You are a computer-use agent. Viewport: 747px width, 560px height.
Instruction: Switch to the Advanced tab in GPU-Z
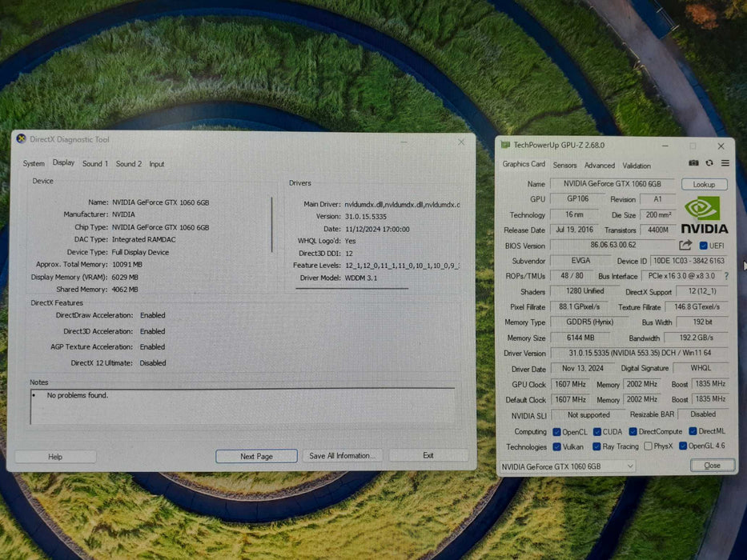click(x=599, y=166)
